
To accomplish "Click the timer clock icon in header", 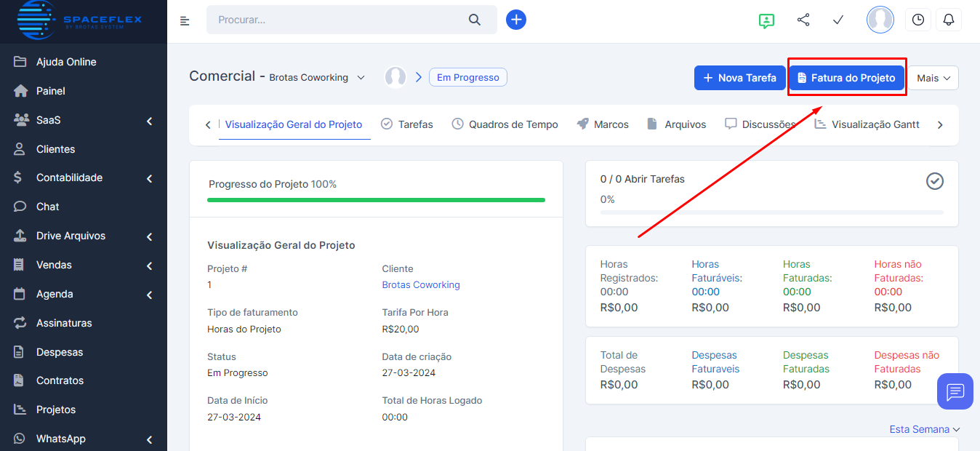I will (x=917, y=20).
